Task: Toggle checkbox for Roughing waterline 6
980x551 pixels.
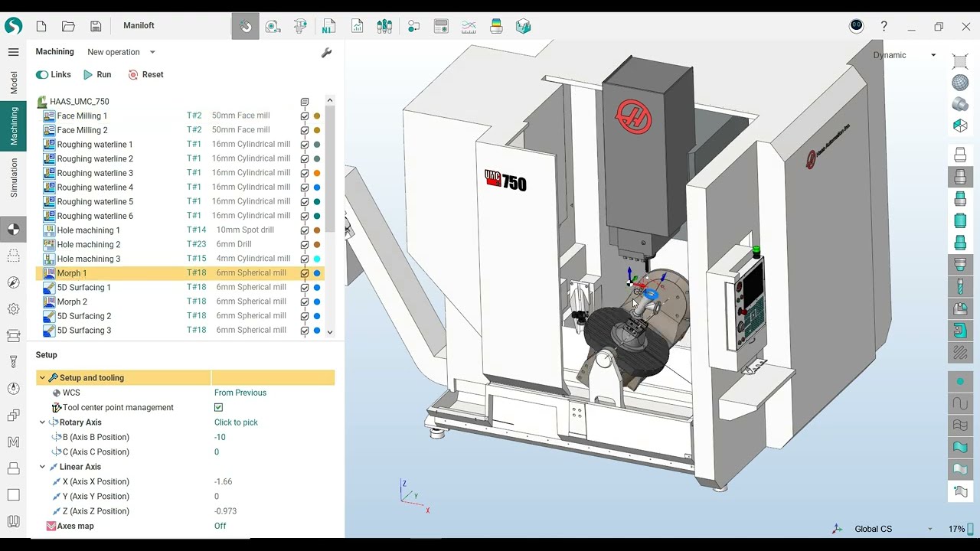Action: pos(305,216)
